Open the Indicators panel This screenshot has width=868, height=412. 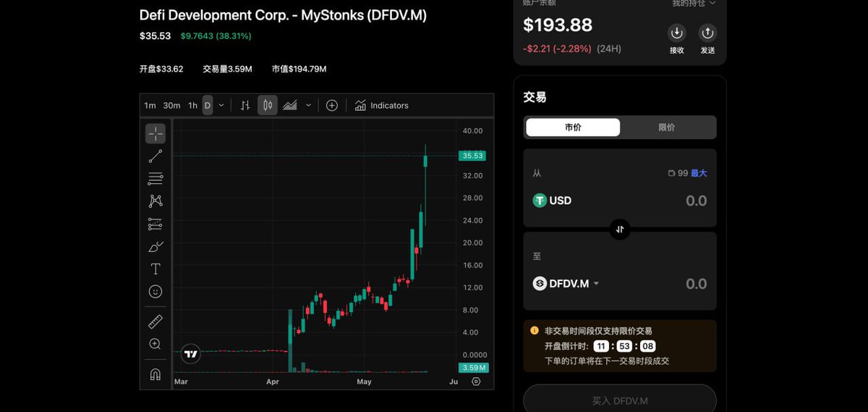pos(382,106)
